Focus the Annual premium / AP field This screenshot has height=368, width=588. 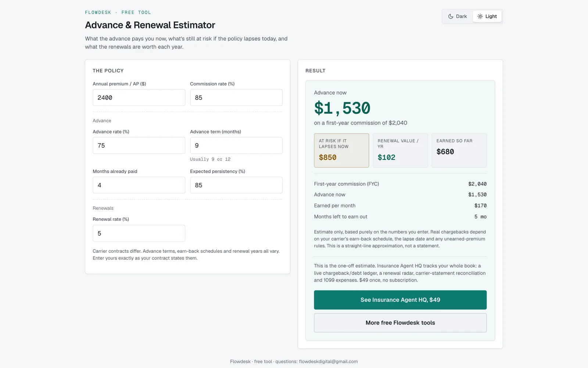click(x=139, y=98)
